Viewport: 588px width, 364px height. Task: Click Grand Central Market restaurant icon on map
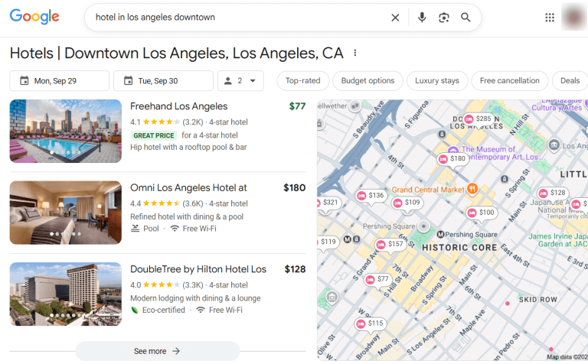click(x=472, y=189)
